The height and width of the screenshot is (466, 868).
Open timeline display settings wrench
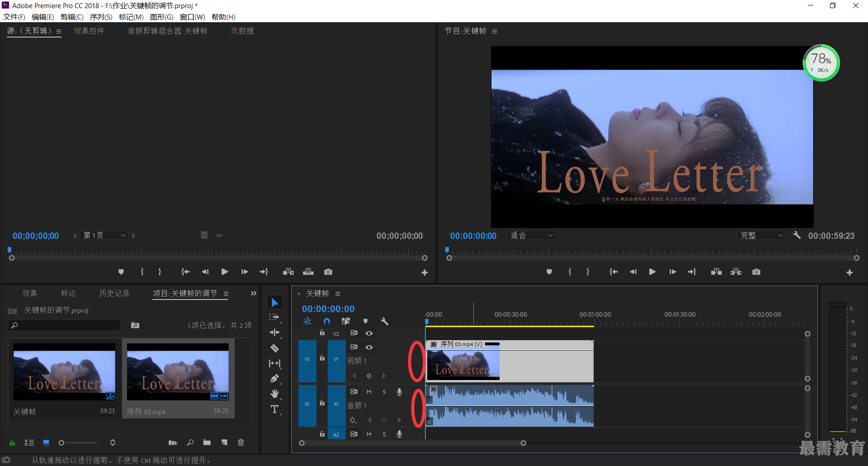coord(385,321)
